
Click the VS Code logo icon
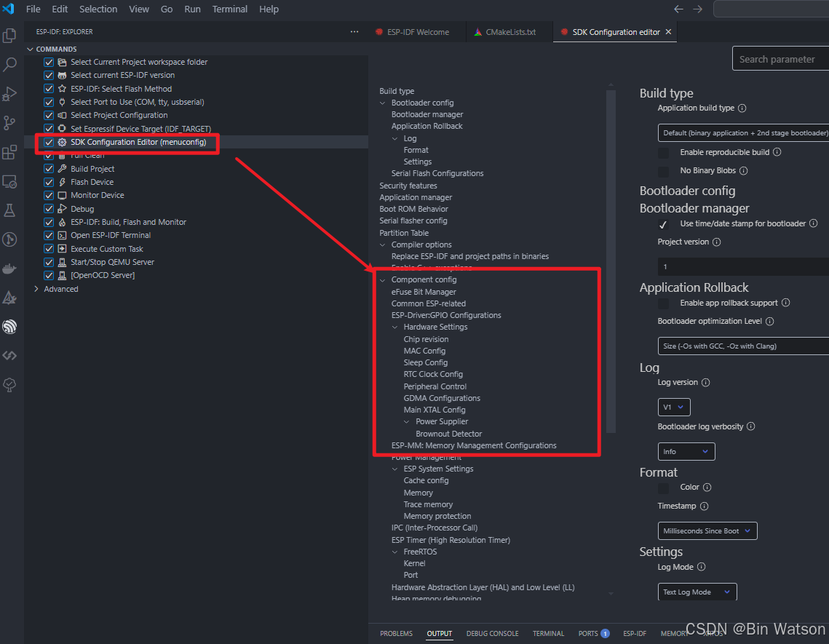coord(9,9)
